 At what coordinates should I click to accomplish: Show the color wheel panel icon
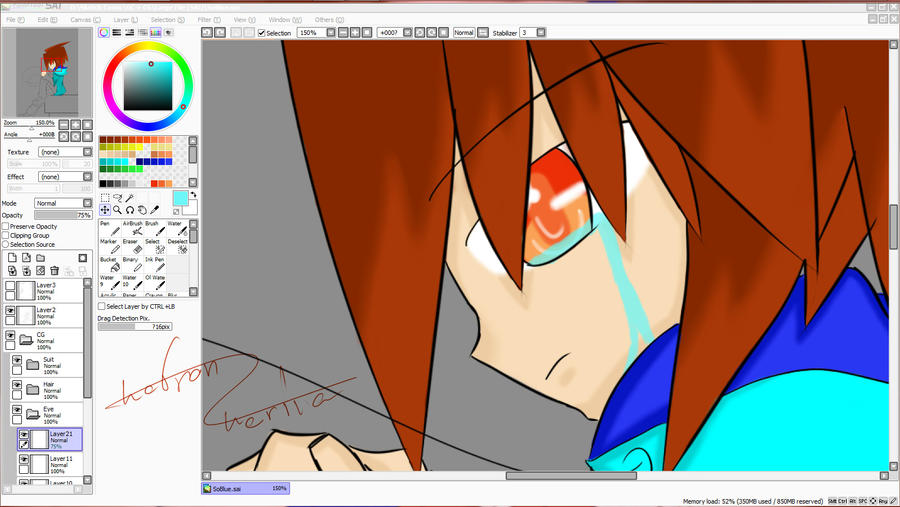click(104, 33)
